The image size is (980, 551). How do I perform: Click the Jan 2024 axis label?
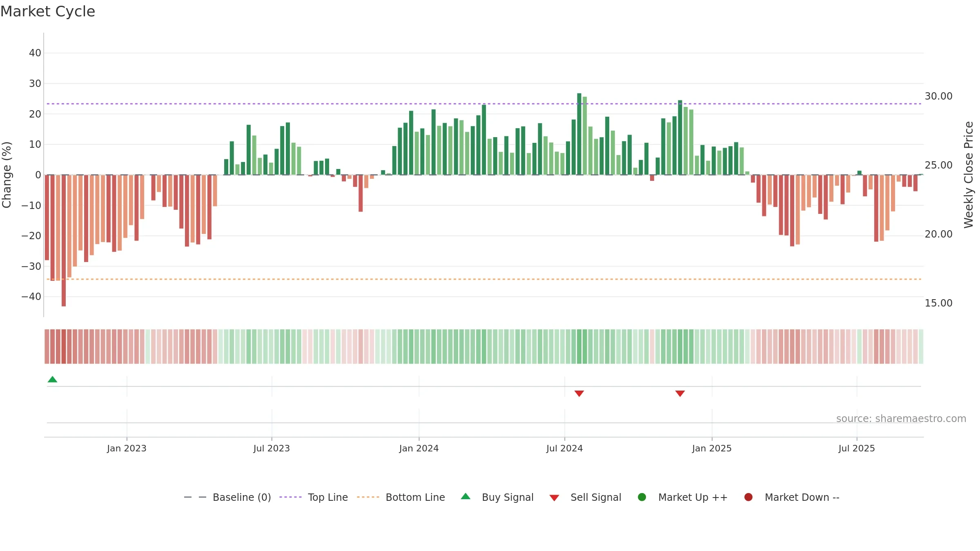pyautogui.click(x=419, y=449)
